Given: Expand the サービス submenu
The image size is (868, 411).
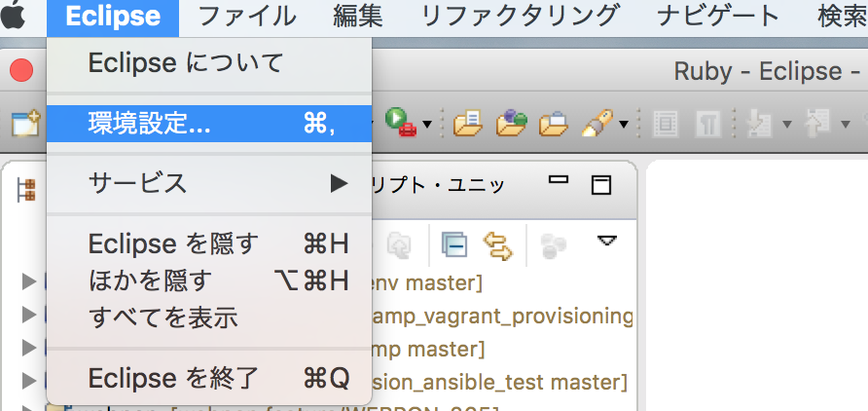Looking at the screenshot, I should click(x=209, y=183).
